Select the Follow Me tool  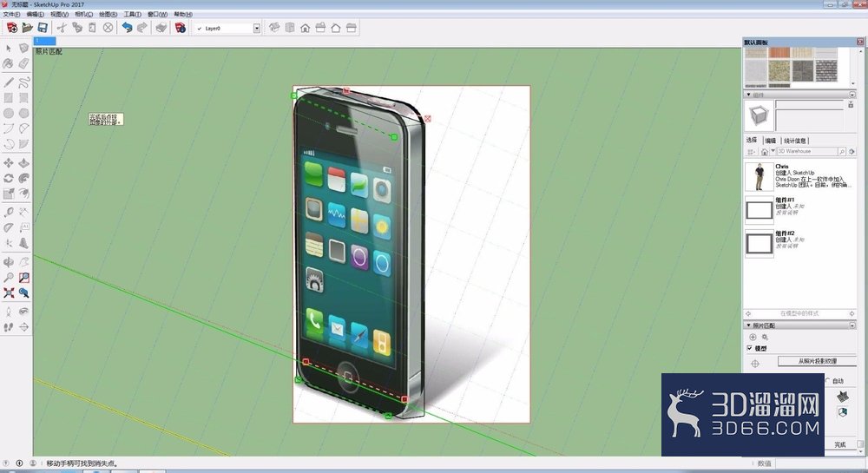pos(23,178)
